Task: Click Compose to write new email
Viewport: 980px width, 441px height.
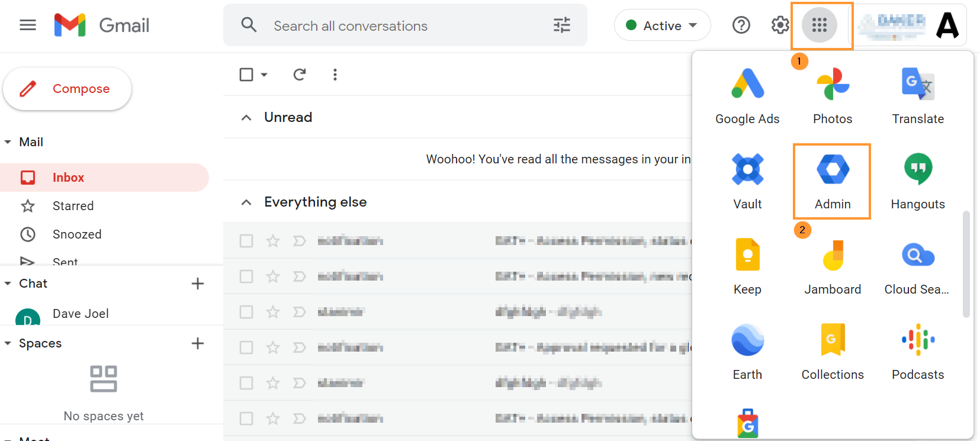Action: pos(68,89)
